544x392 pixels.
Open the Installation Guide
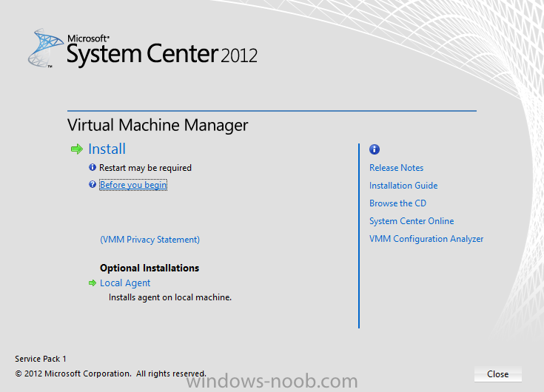pos(403,186)
